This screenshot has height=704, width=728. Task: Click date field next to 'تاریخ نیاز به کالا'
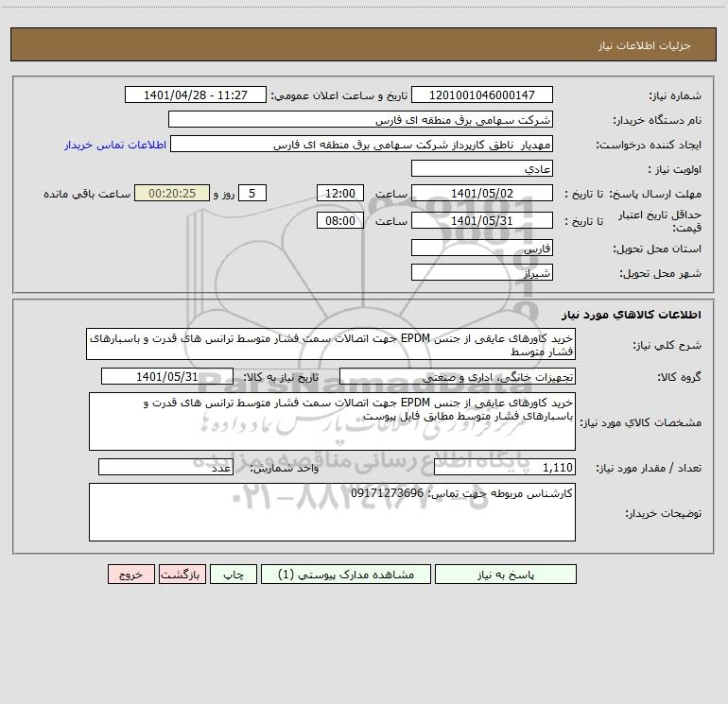pyautogui.click(x=167, y=376)
